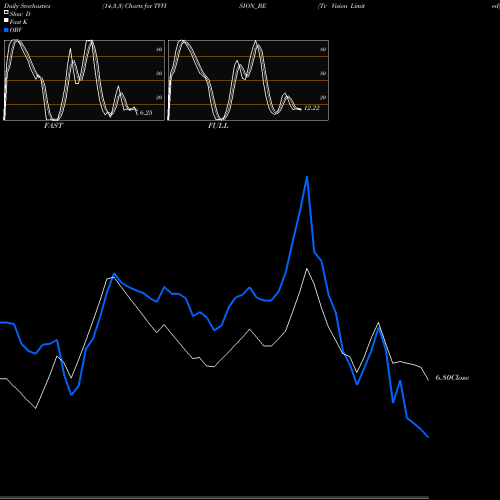Screen dimensions: 500x500
Task: Click the '6.80Close' price label
Action: pyautogui.click(x=452, y=378)
